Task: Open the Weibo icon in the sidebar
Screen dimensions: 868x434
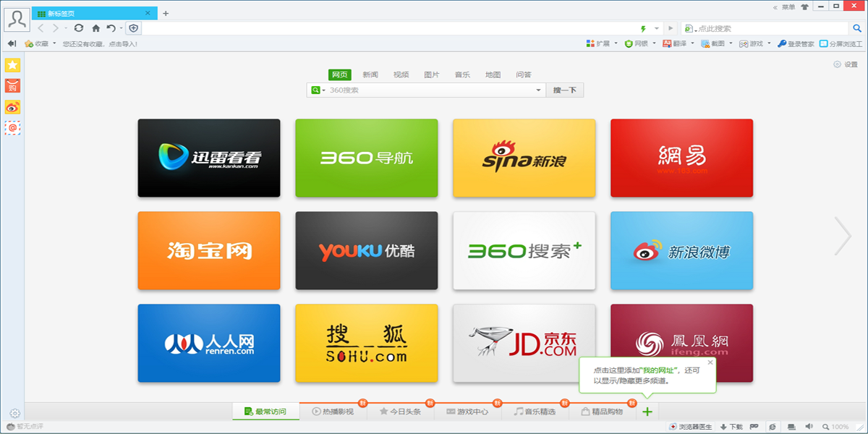Action: coord(12,107)
